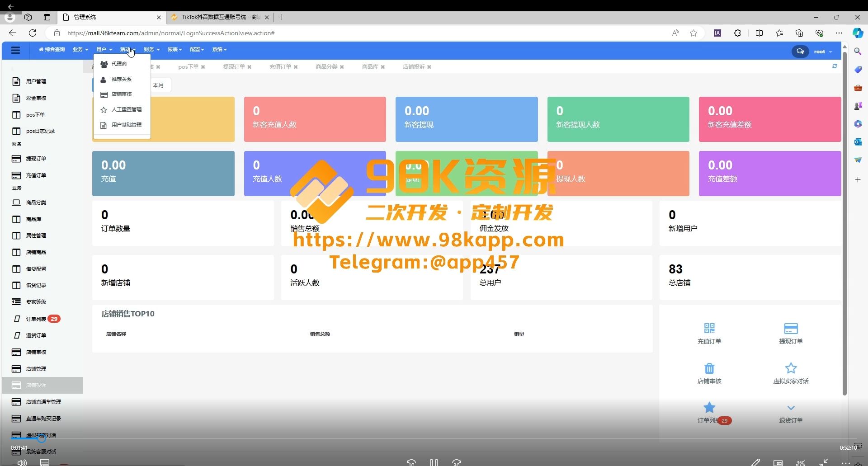
Task: Click the volume speaker icon in player
Action: pyautogui.click(x=22, y=462)
